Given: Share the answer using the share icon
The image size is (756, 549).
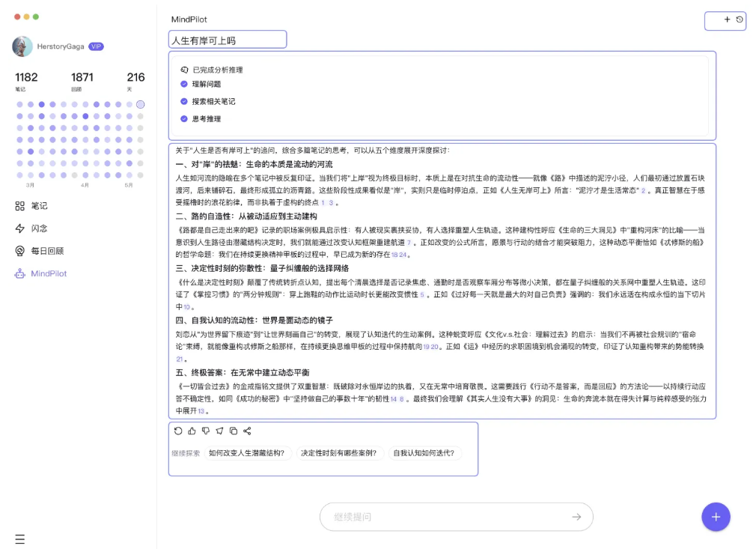Looking at the screenshot, I should (247, 431).
